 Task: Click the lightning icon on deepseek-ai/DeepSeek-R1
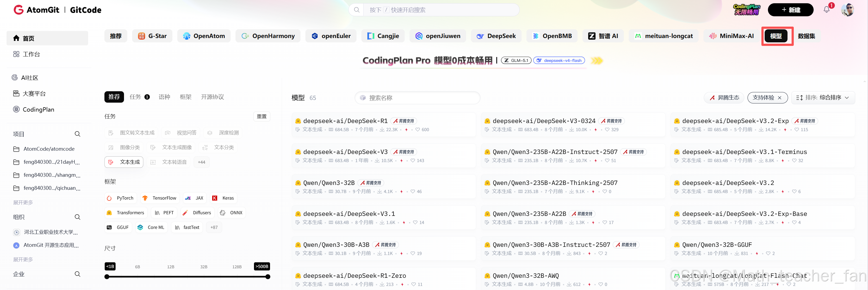(x=406, y=130)
